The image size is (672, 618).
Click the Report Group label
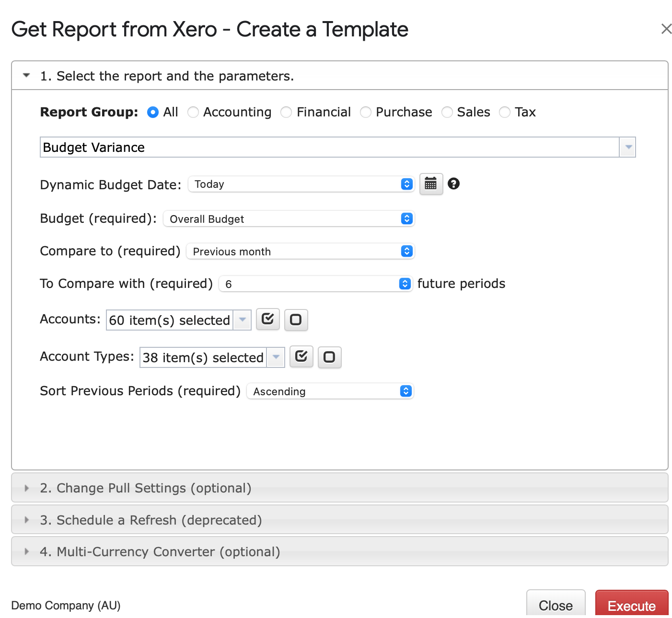[89, 112]
